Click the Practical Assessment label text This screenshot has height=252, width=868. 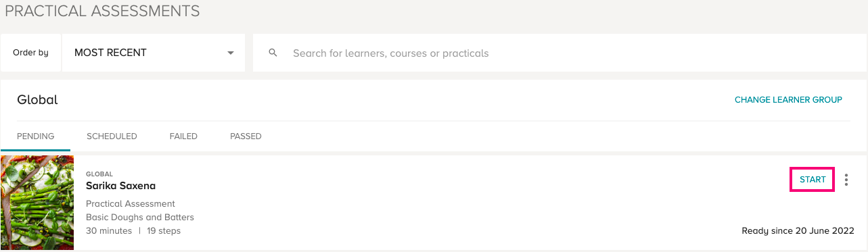131,203
